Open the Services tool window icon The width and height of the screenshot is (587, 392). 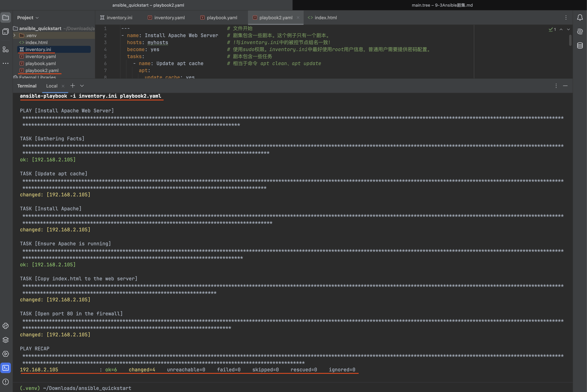coord(5,354)
